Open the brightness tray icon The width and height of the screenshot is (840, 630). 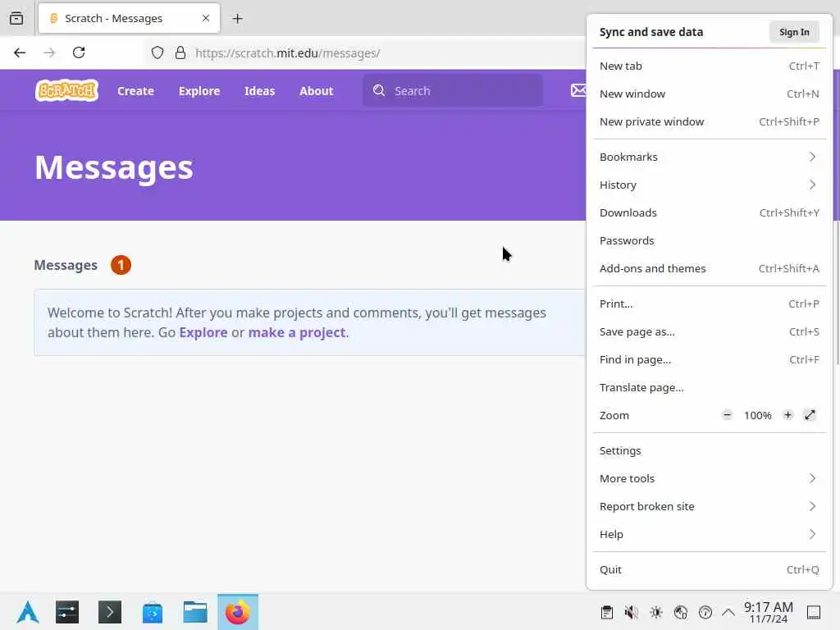pos(656,612)
